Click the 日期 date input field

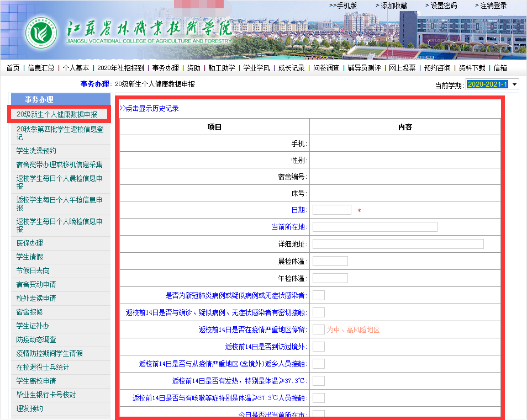coord(331,210)
